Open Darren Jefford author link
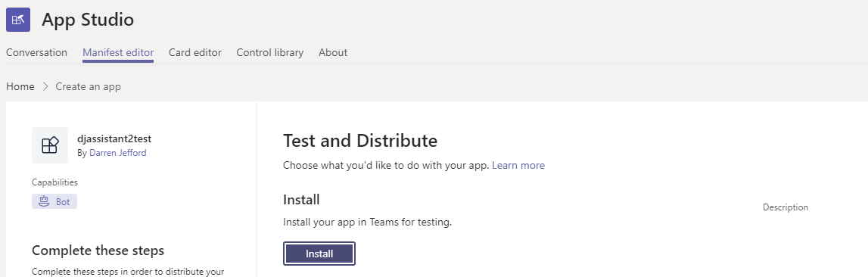Image resolution: width=868 pixels, height=277 pixels. 118,153
